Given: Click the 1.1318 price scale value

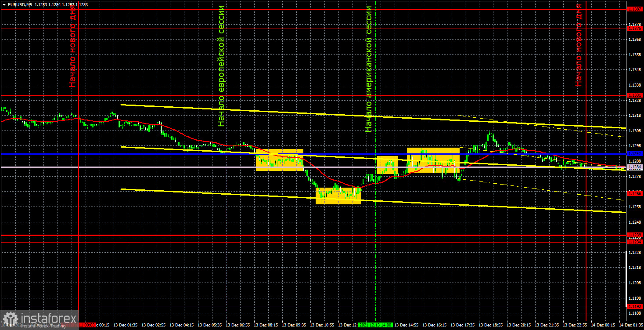Looking at the screenshot, I should tap(635, 116).
